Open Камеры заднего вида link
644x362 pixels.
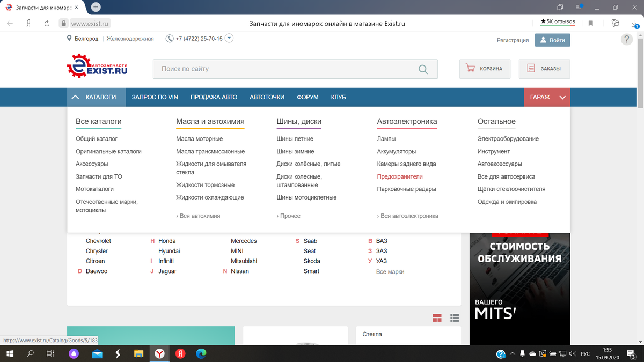pos(406,164)
